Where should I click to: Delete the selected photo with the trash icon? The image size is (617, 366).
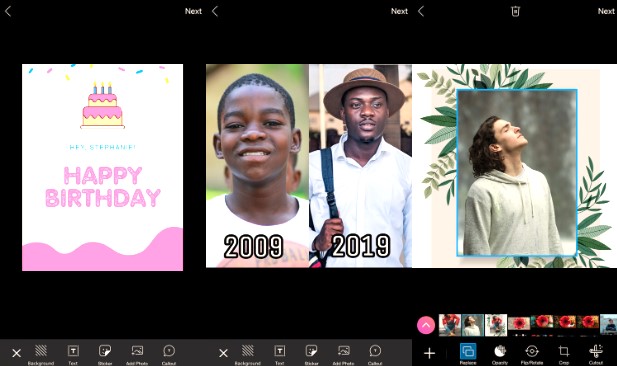(515, 11)
